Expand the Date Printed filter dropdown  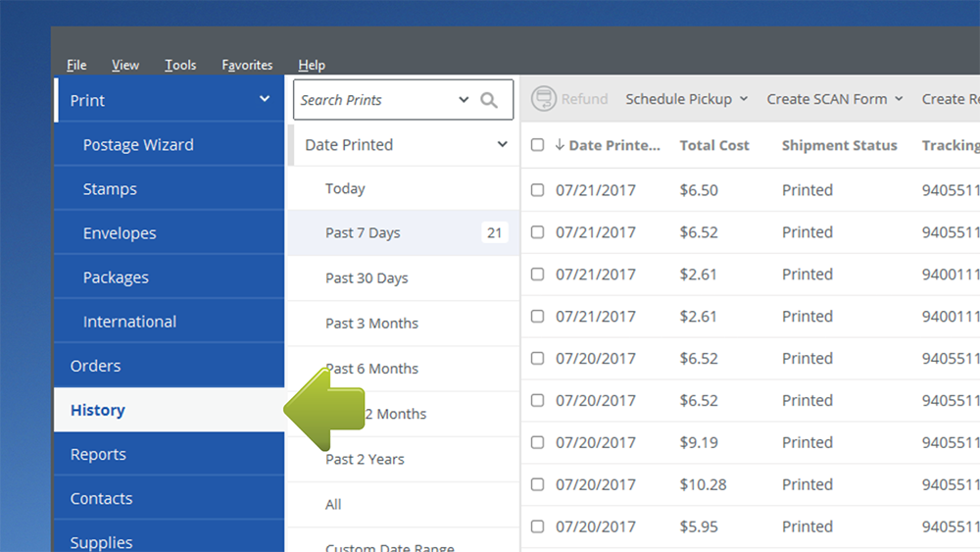click(x=502, y=145)
